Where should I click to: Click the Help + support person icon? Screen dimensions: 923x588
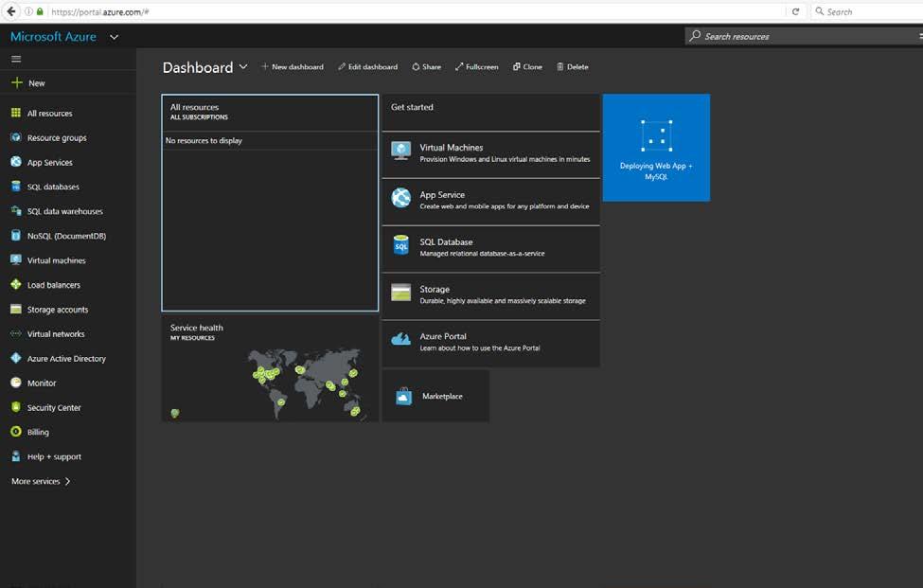(x=16, y=456)
